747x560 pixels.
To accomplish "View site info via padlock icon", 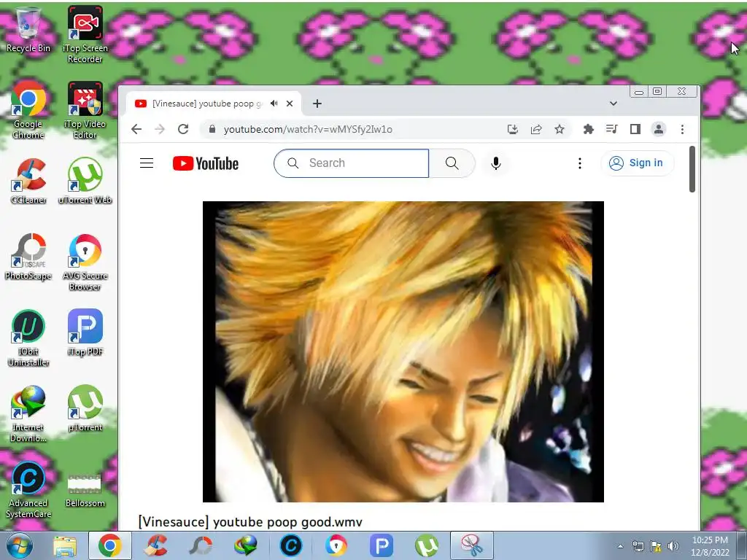I will click(212, 129).
